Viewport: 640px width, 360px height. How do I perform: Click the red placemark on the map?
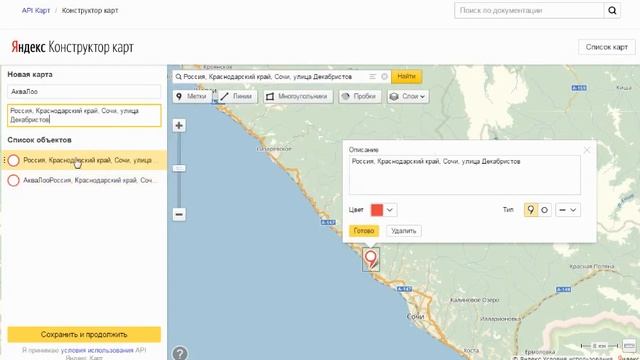[x=371, y=260]
